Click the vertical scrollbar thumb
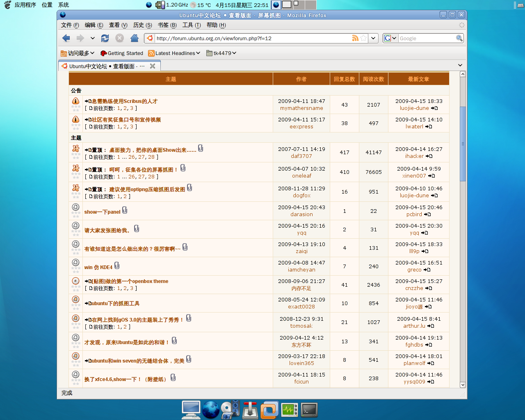The image size is (525, 420). pyautogui.click(x=463, y=144)
